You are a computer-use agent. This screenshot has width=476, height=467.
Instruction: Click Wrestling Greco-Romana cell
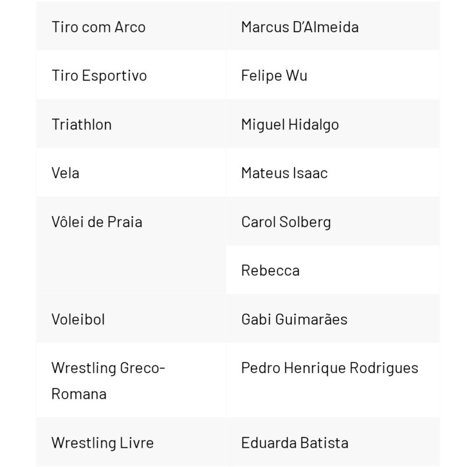click(108, 381)
